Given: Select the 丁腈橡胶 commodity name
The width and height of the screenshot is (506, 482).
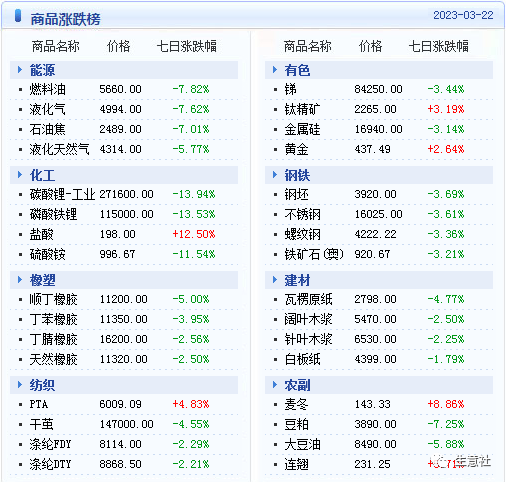Looking at the screenshot, I should pos(54,339).
